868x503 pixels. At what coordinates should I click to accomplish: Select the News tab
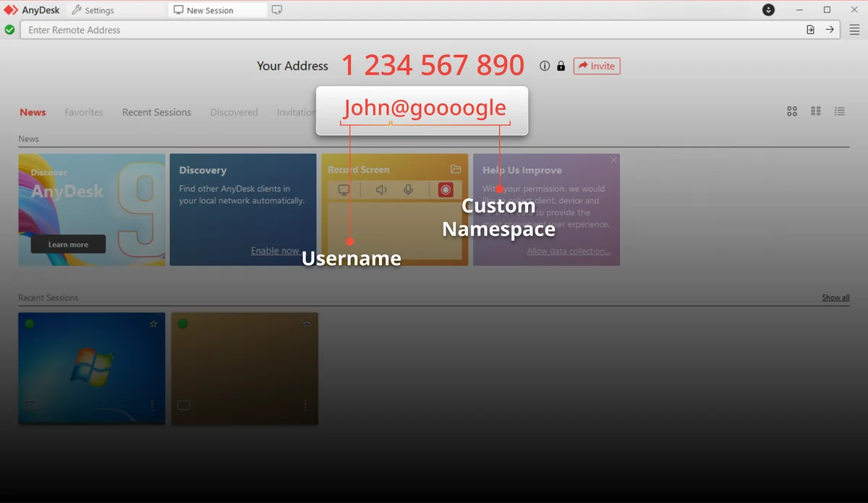pyautogui.click(x=33, y=112)
